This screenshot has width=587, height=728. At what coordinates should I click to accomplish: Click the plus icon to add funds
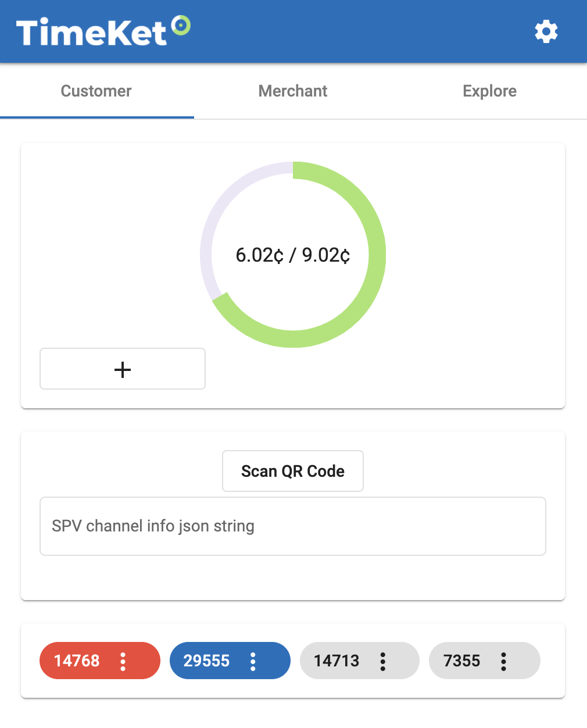[123, 369]
